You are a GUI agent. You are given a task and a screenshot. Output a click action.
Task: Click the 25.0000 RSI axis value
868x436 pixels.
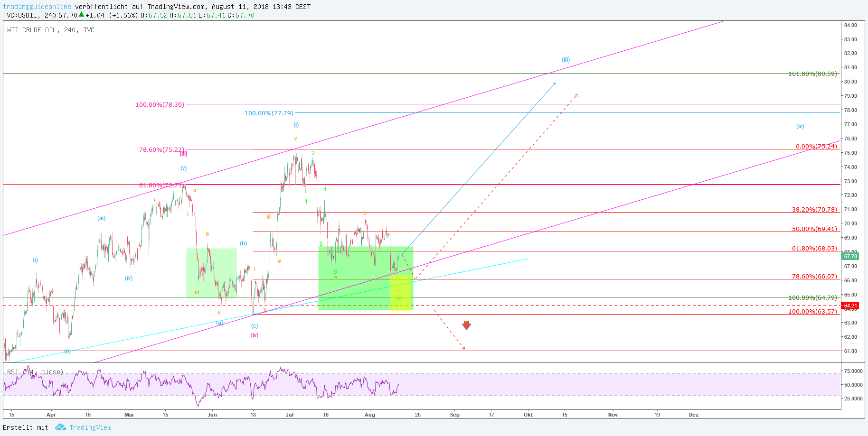coord(853,399)
